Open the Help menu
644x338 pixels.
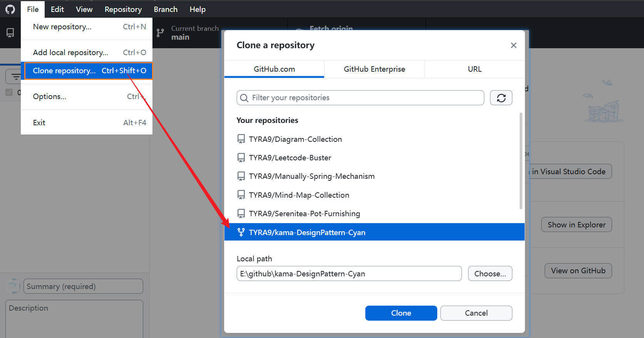[x=197, y=9]
